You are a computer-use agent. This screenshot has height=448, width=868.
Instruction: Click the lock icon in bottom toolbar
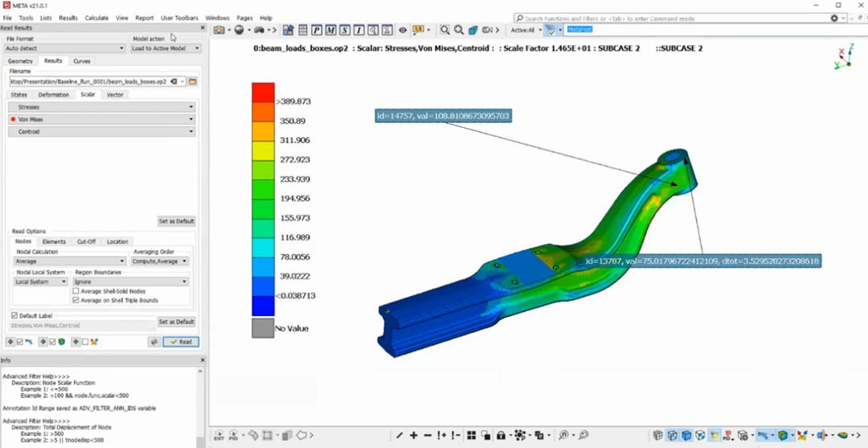tap(501, 435)
